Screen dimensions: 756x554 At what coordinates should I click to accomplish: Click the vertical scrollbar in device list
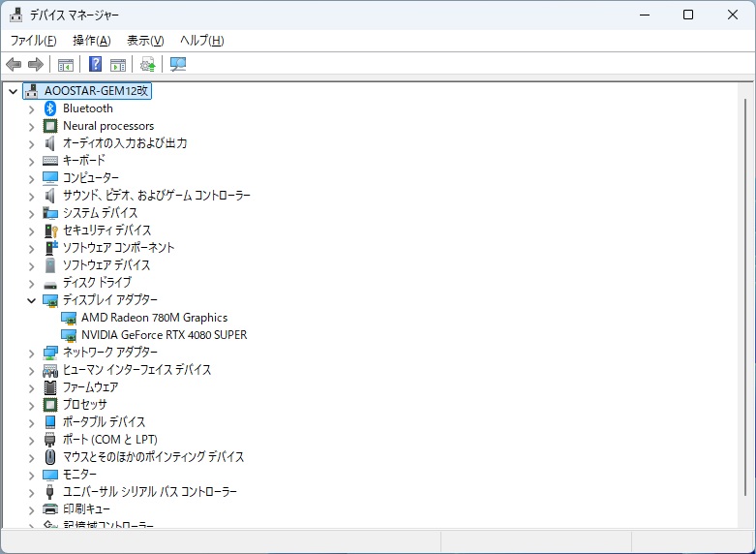744,291
